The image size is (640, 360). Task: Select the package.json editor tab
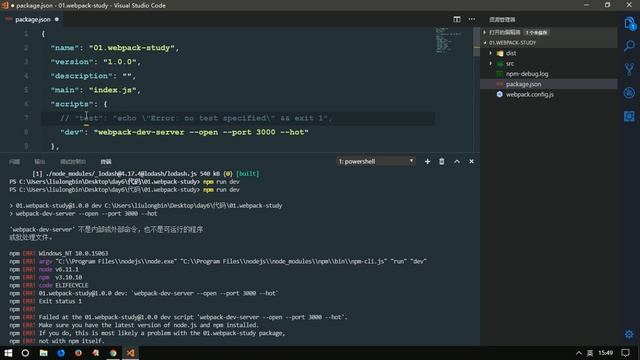(33, 19)
